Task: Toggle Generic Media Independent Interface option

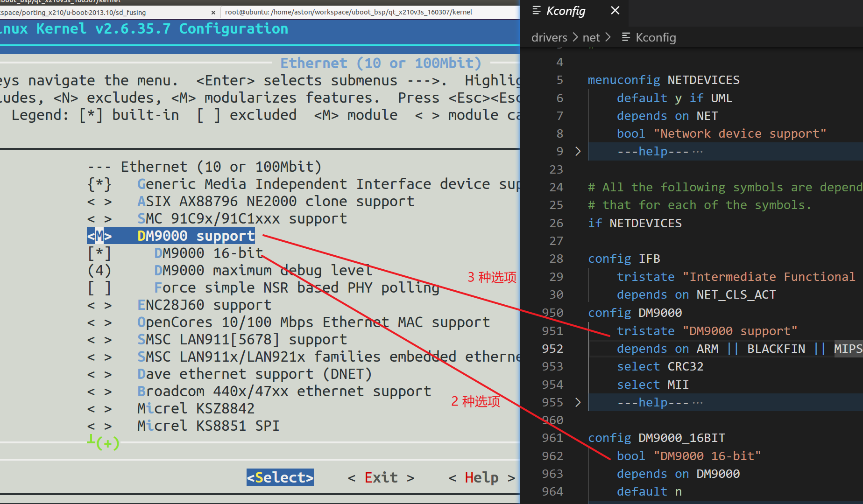Action: (99, 184)
